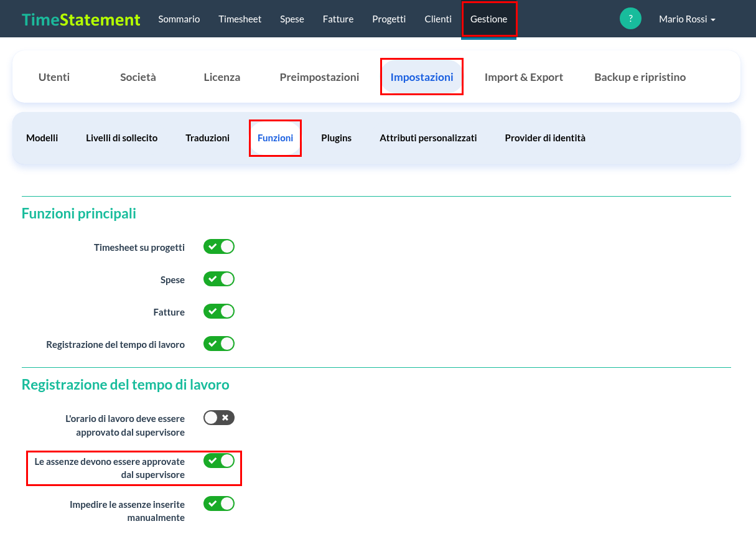Go to the Sommario menu
This screenshot has height=534, width=756.
point(179,19)
